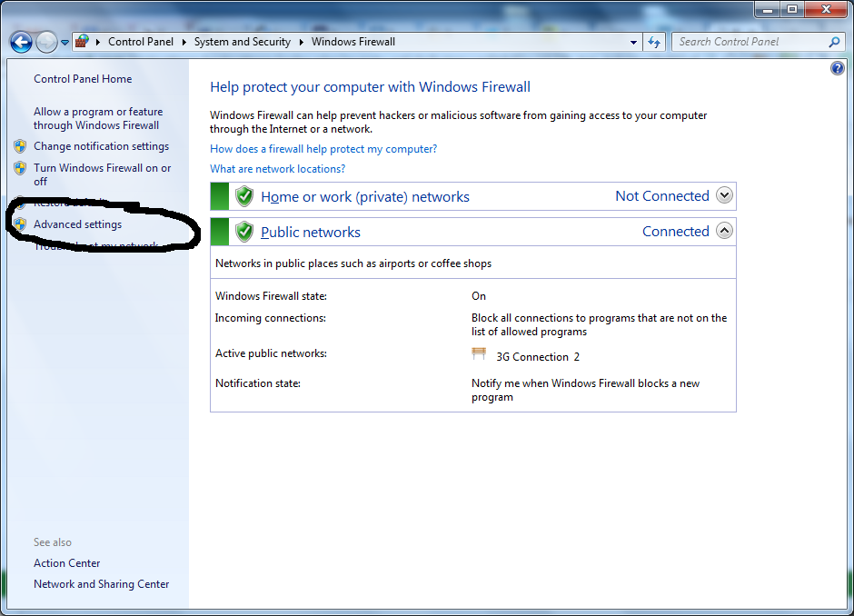Open What are network locations link
Viewport: 854px width, 616px height.
click(278, 169)
